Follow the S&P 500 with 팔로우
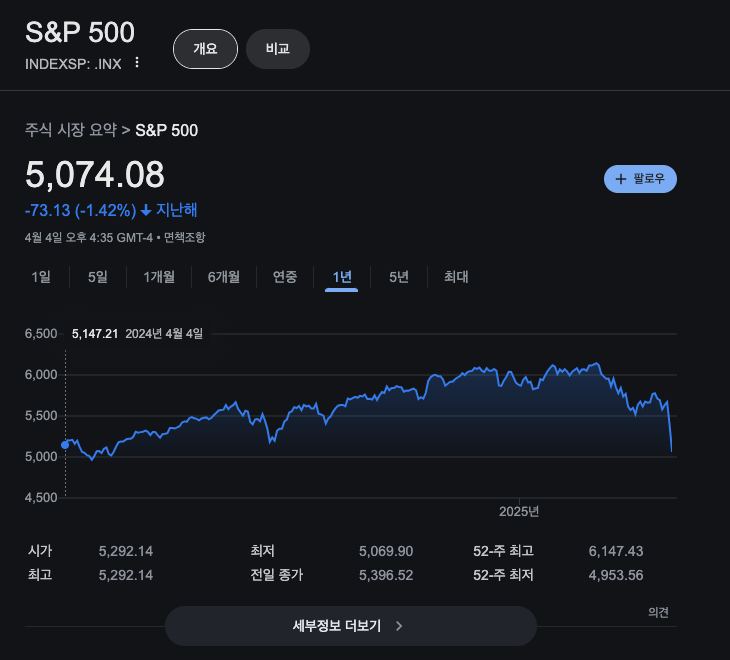Image resolution: width=730 pixels, height=660 pixels. (641, 179)
